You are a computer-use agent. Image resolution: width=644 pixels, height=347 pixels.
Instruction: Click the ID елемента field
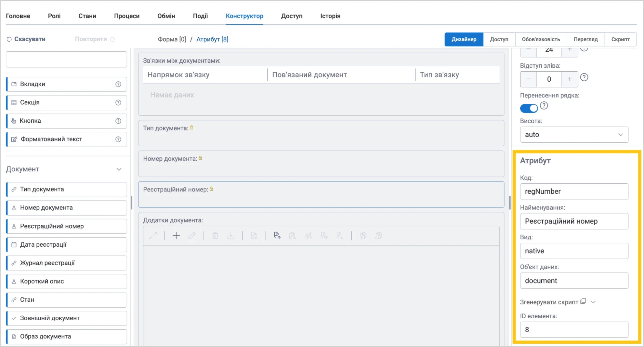[574, 330]
